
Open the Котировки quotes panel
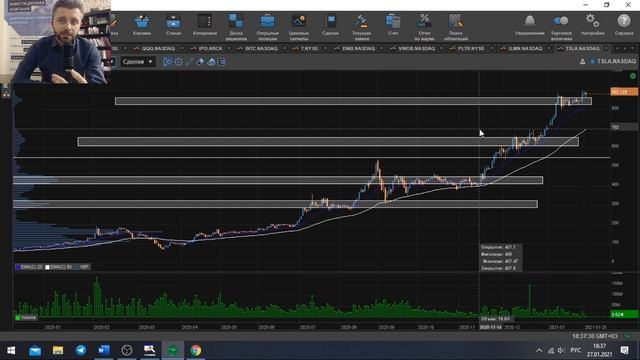pos(205,25)
